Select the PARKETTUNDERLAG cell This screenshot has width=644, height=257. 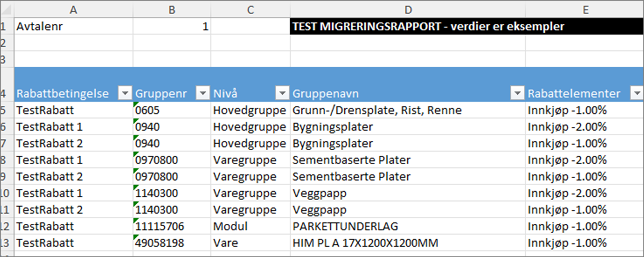408,226
